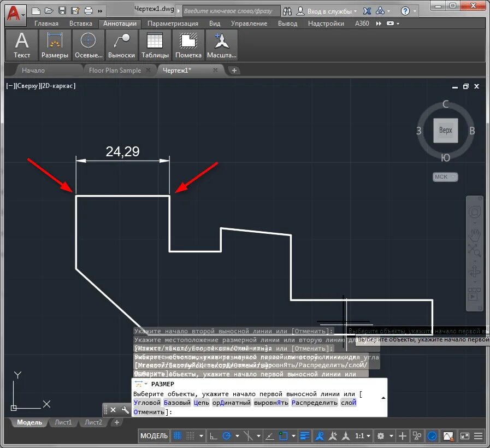490x448 pixels.
Task: Click the Help question mark icon
Action: 405,11
